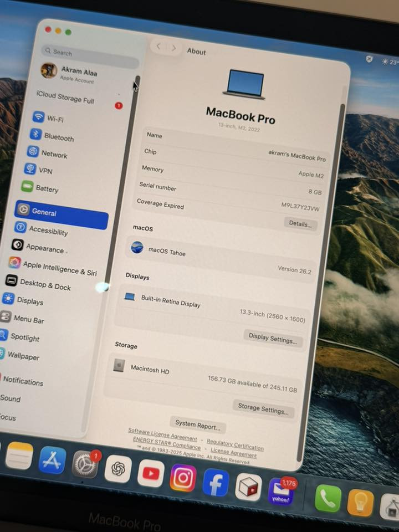Open Tips lightbulb app in Dock
399x532 pixels.
tap(360, 503)
